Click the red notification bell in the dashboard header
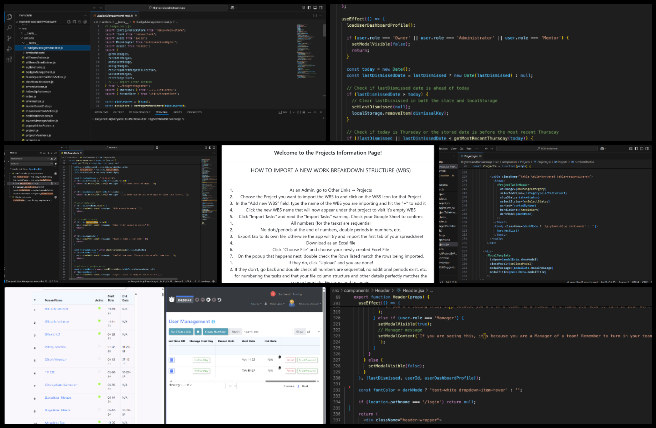Screen dimensions: 656x428 (273, 294)
